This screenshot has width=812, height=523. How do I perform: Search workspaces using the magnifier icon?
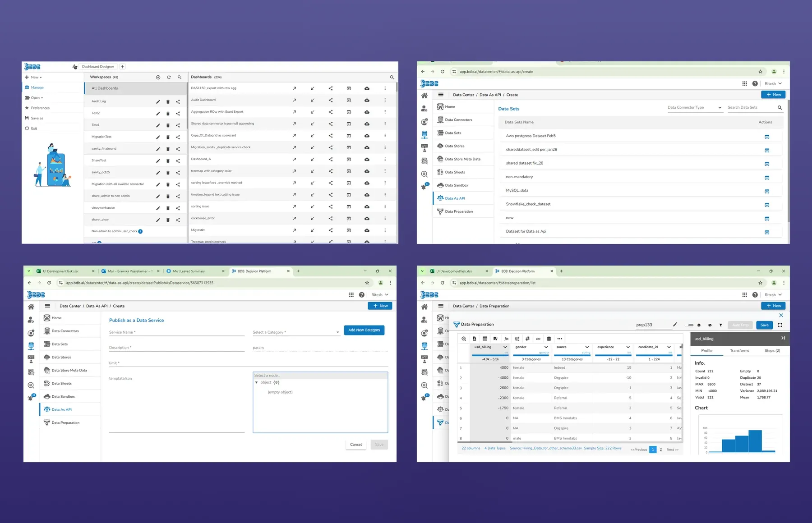point(180,77)
